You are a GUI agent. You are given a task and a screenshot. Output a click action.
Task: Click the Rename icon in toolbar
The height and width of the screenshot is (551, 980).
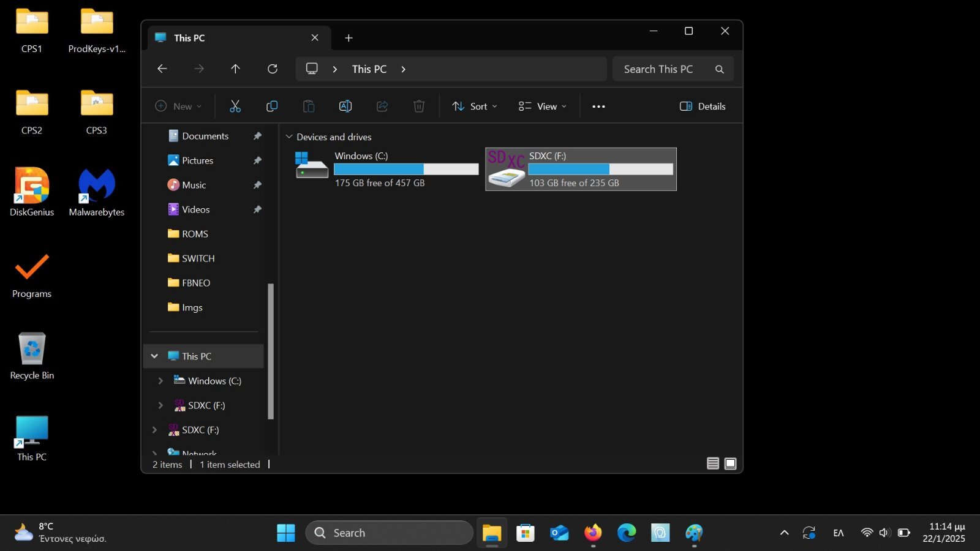tap(345, 107)
